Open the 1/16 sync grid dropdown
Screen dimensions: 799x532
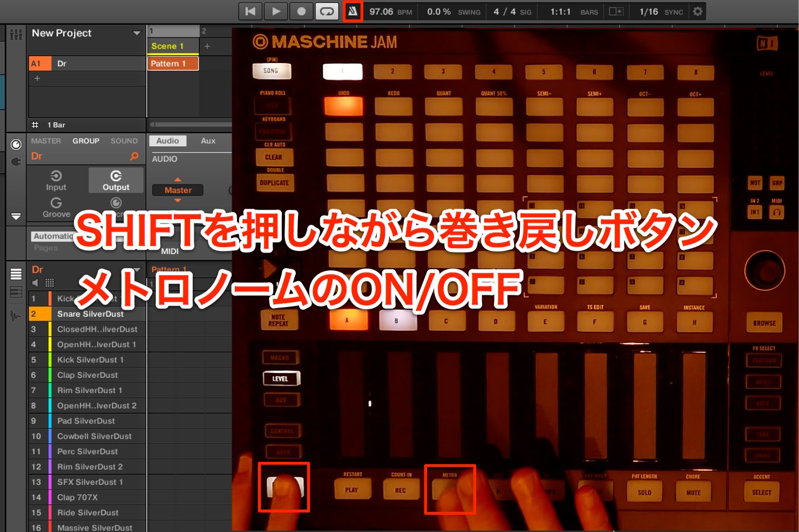648,12
